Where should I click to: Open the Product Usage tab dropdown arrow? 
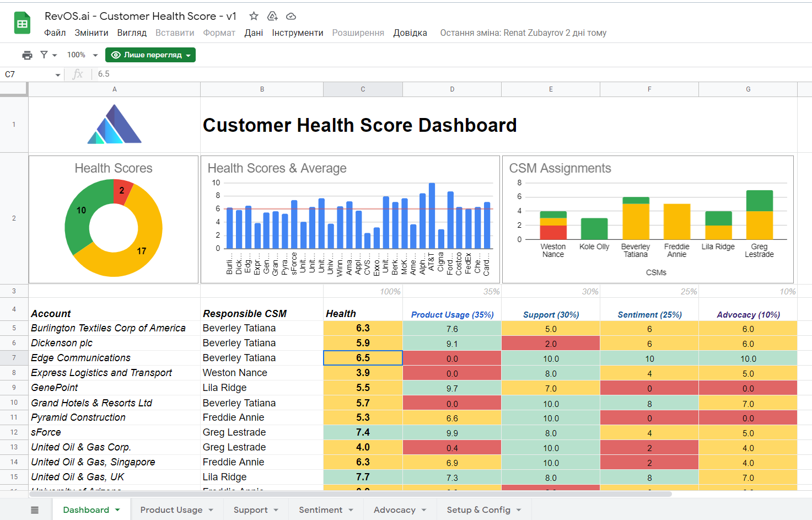click(211, 510)
